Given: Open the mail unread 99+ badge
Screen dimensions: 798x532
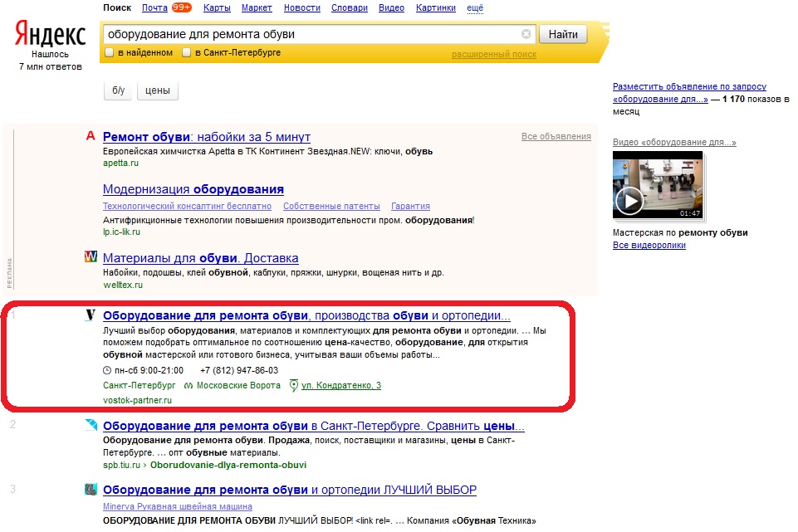Looking at the screenshot, I should [x=181, y=7].
